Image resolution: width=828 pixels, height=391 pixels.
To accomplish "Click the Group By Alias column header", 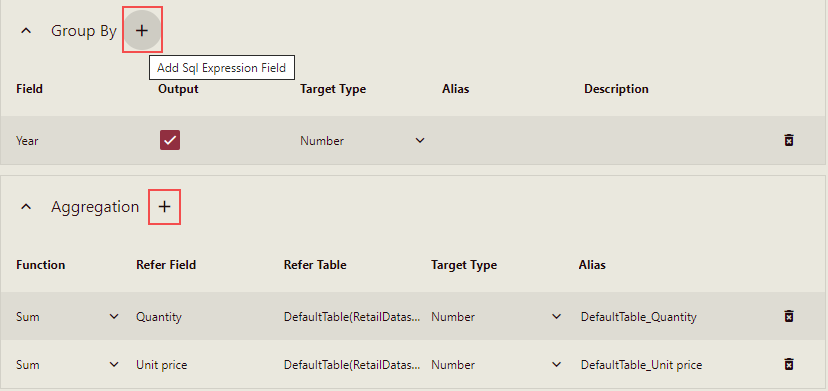I will [x=456, y=89].
